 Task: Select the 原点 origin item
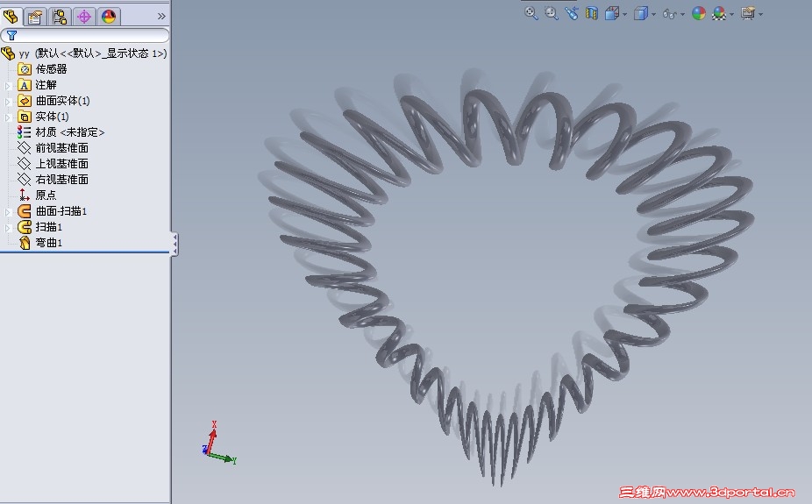[x=46, y=195]
